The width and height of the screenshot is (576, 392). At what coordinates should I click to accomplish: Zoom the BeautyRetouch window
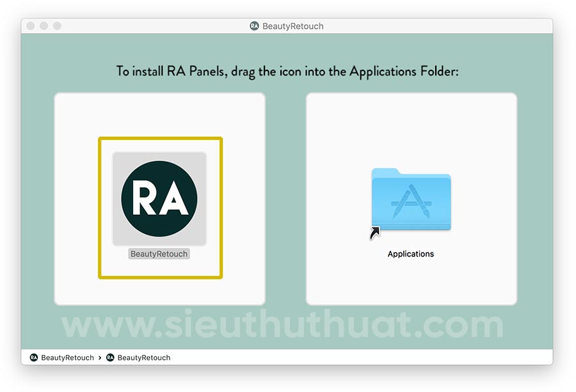click(x=58, y=26)
